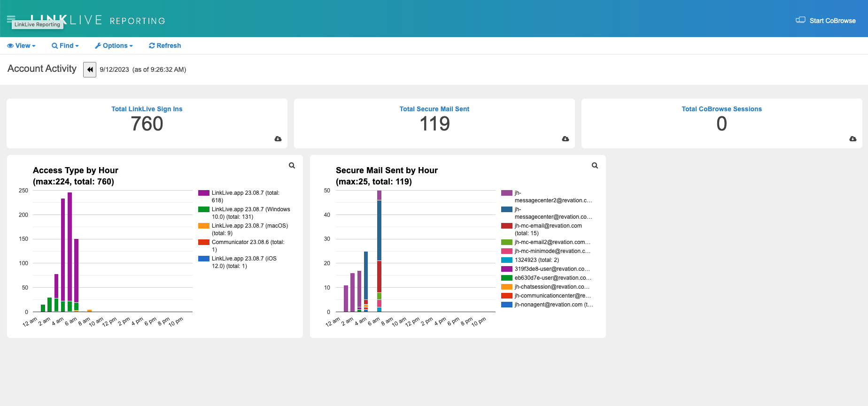Screen dimensions: 868x406
Task: Select the Total LinkLive Sign Ins title
Action: pyautogui.click(x=147, y=109)
